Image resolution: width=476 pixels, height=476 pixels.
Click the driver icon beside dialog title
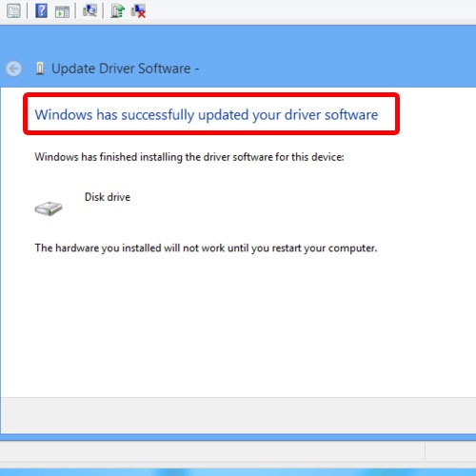click(x=40, y=69)
